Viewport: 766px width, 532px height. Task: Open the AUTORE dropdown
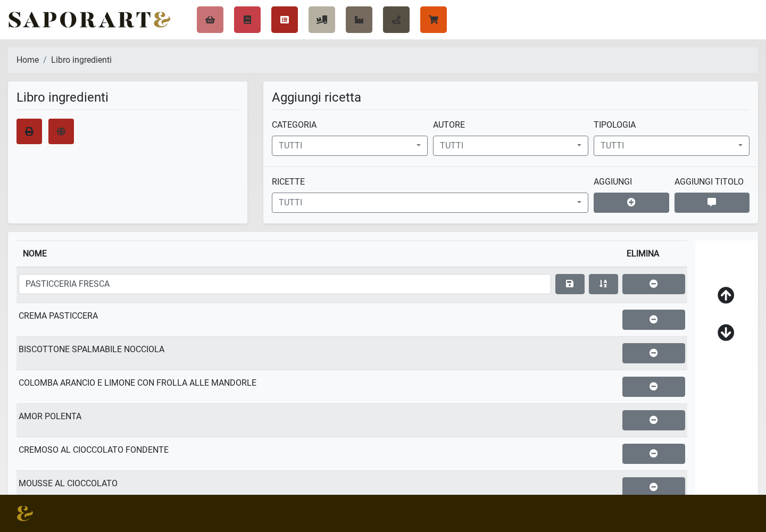coord(511,146)
